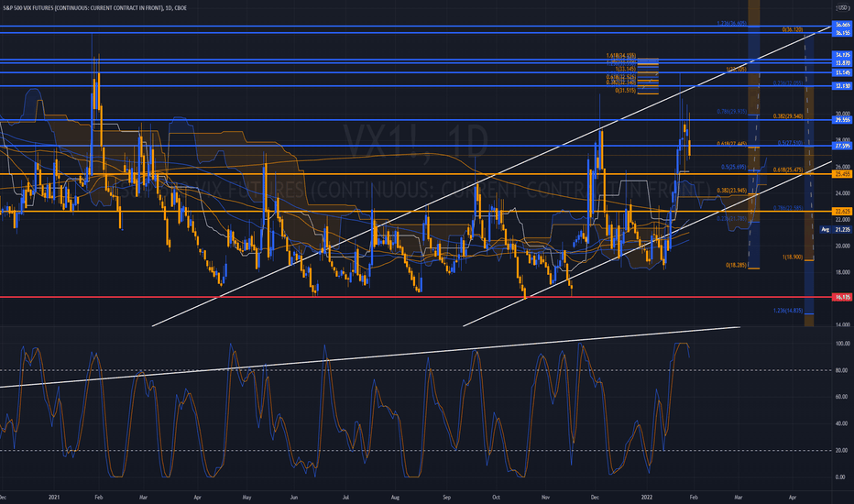Click the 1(18.900) Fibonacci label
Viewport: 854px width, 504px height.
pyautogui.click(x=793, y=257)
